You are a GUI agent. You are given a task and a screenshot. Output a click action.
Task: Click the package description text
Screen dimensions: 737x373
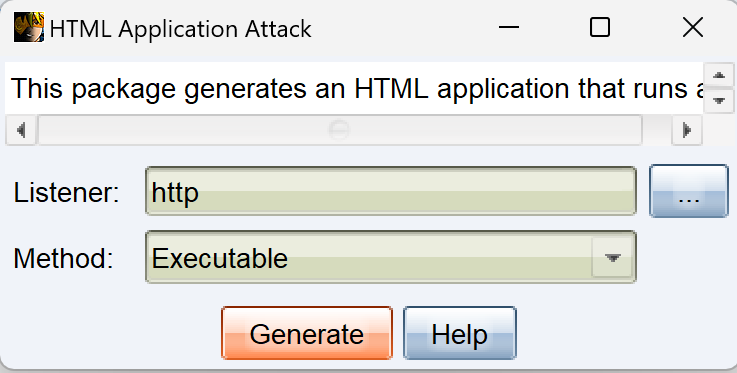point(356,88)
